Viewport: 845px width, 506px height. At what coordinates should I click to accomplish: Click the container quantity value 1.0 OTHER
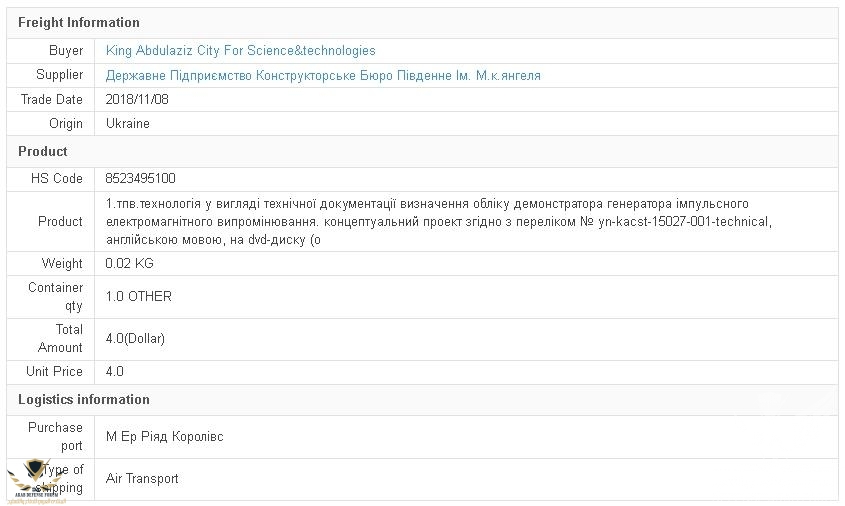pos(138,296)
